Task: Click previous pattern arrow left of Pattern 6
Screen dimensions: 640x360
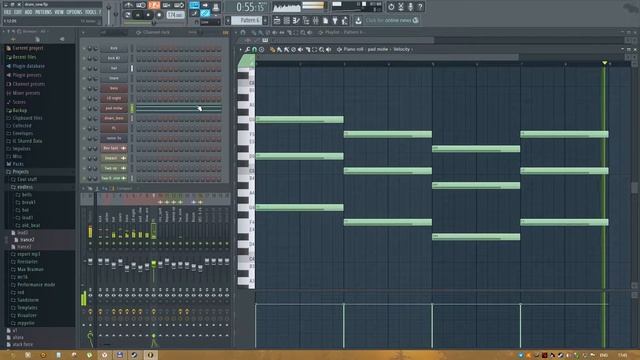Action: (228, 20)
